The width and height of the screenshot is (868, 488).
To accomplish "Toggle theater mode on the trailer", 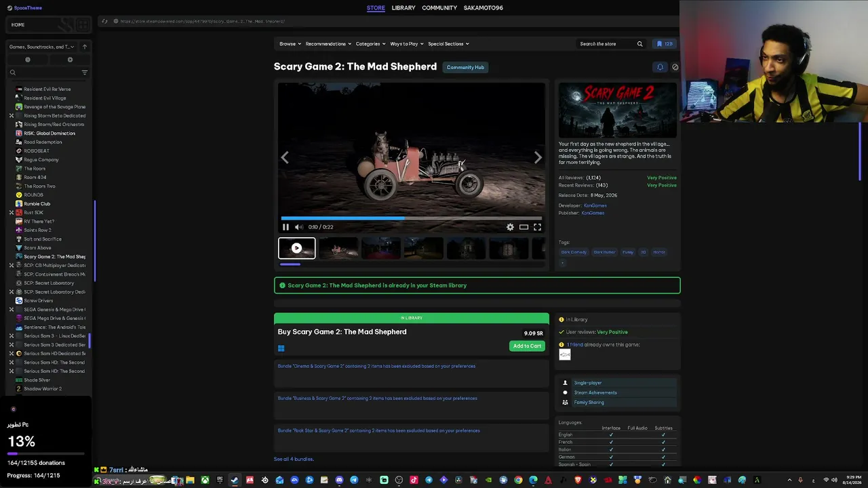I will [524, 227].
